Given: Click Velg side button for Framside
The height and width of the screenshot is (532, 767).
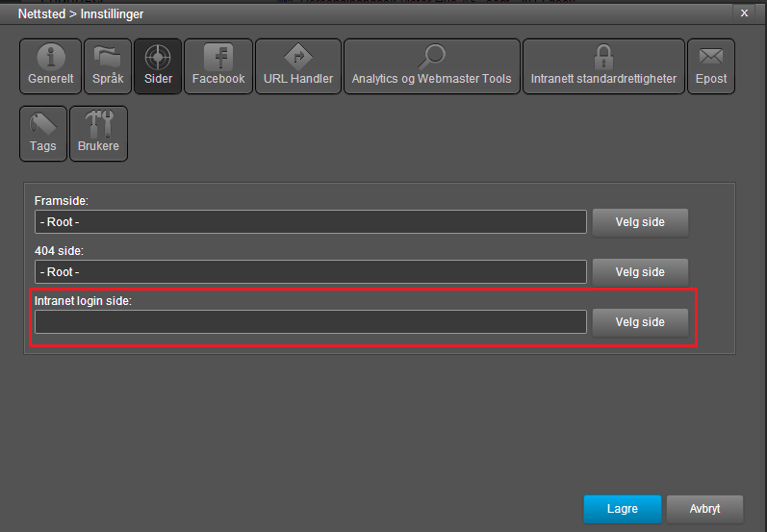Looking at the screenshot, I should click(x=640, y=222).
